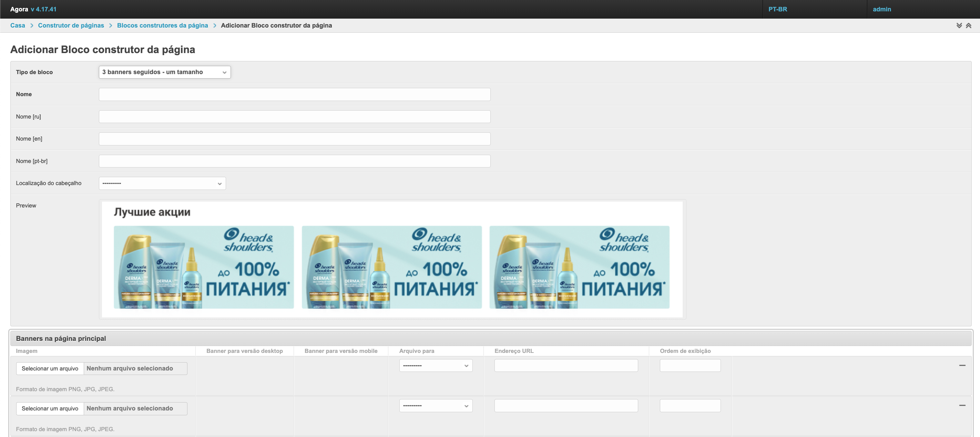The width and height of the screenshot is (980, 437).
Task: Click first row Endereço URL field
Action: point(566,366)
